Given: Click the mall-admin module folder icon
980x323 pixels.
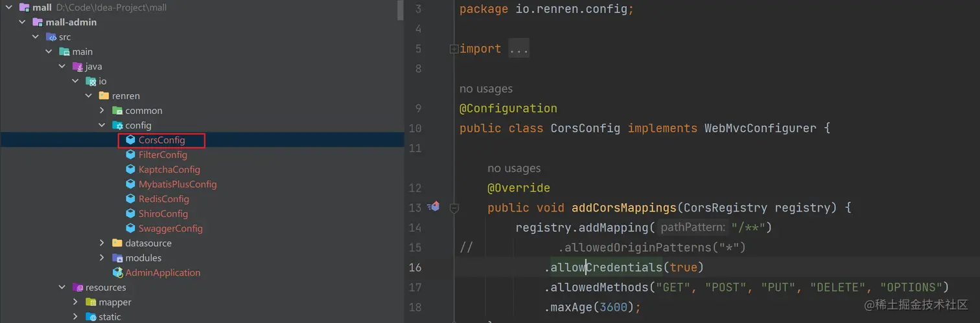Looking at the screenshot, I should point(38,22).
